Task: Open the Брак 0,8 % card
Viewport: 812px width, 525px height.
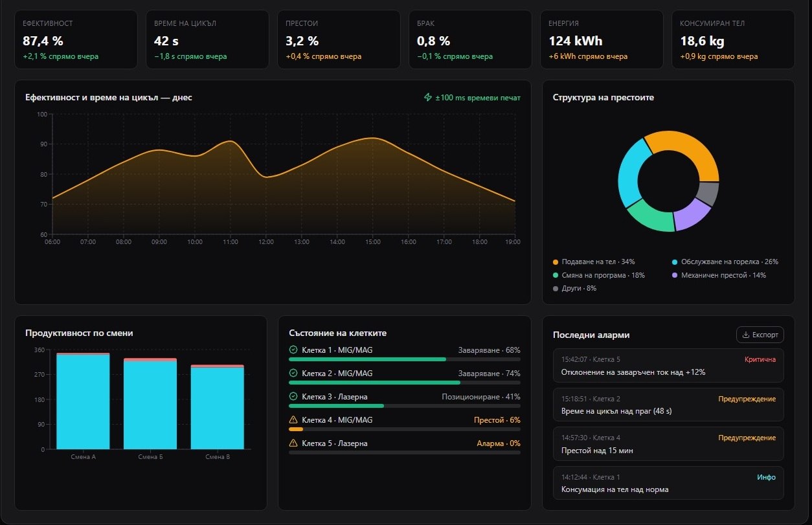Action: click(x=470, y=39)
